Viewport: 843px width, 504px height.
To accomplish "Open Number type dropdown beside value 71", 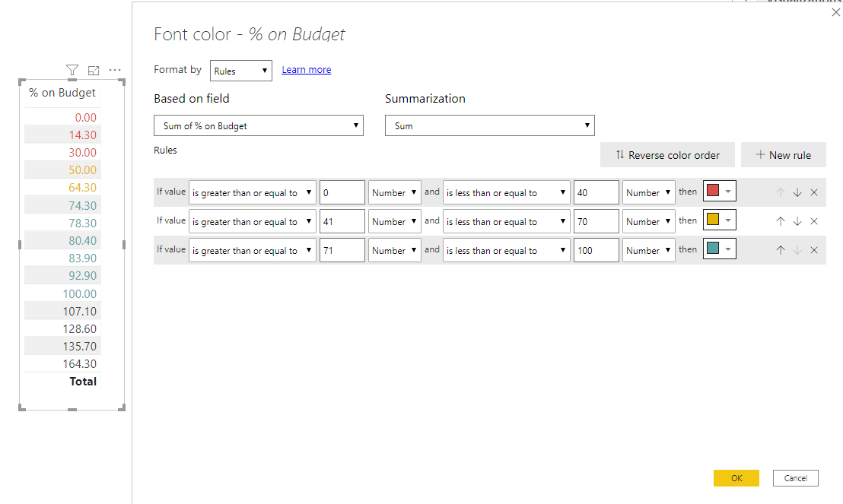I will pyautogui.click(x=395, y=250).
